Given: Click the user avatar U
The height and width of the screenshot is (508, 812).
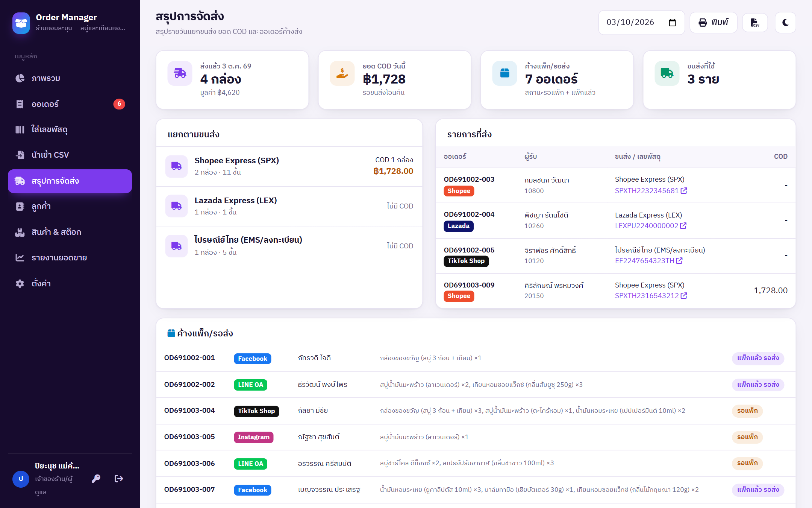Looking at the screenshot, I should (21, 479).
